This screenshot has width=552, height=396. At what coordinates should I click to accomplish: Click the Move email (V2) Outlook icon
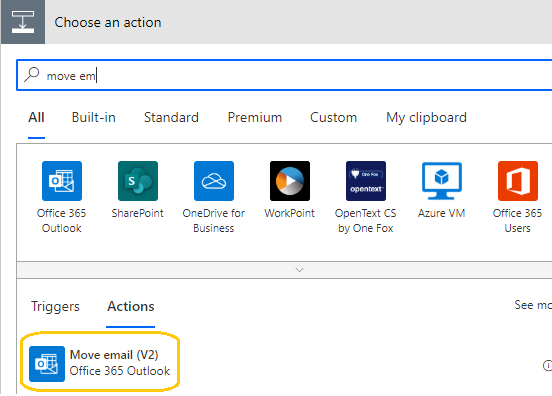click(47, 364)
